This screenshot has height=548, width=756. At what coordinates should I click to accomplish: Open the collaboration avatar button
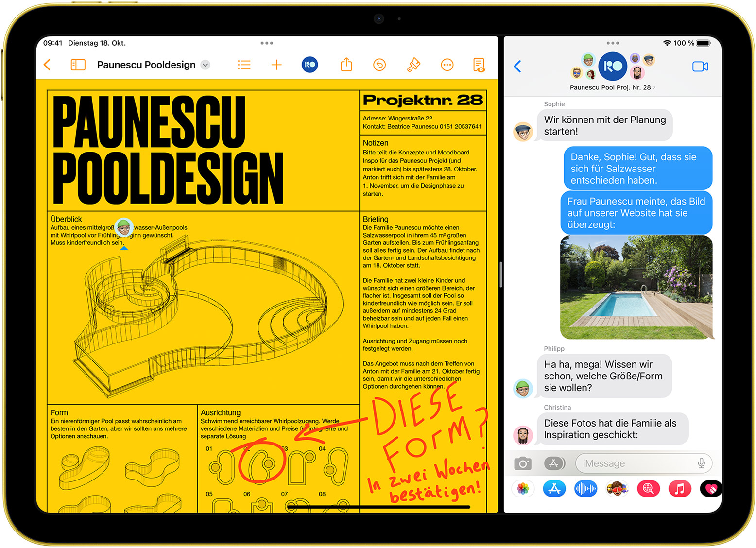pyautogui.click(x=310, y=65)
